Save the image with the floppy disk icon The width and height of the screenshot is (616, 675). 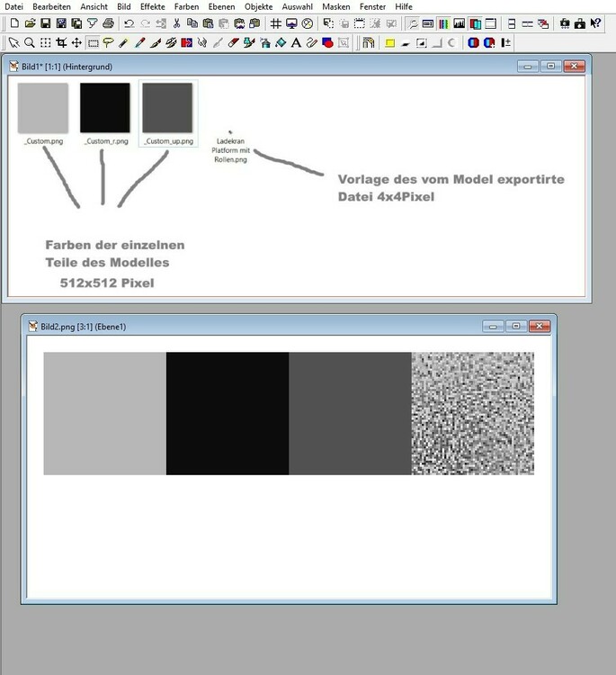45,23
